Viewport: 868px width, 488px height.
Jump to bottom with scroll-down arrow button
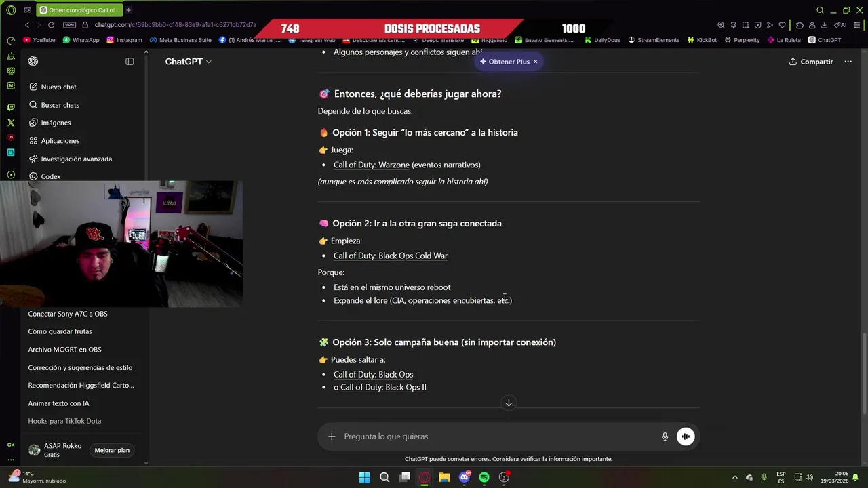(509, 403)
